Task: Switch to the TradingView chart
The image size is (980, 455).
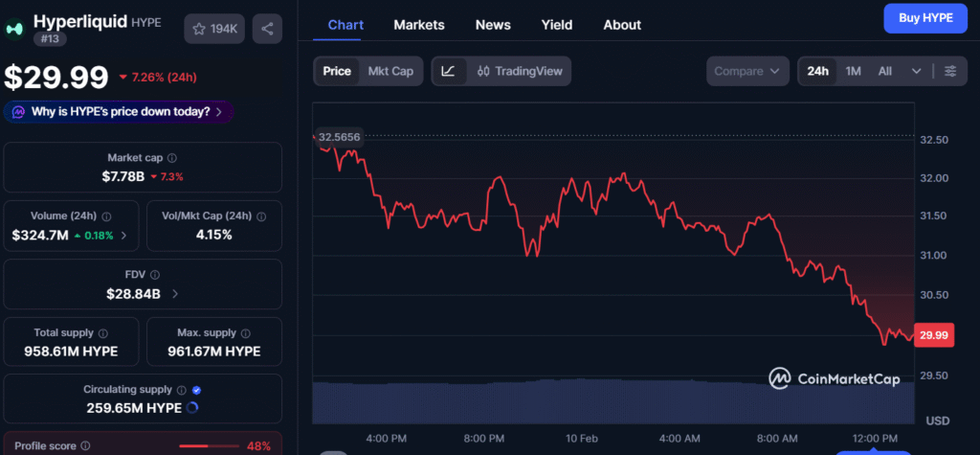Action: (520, 71)
